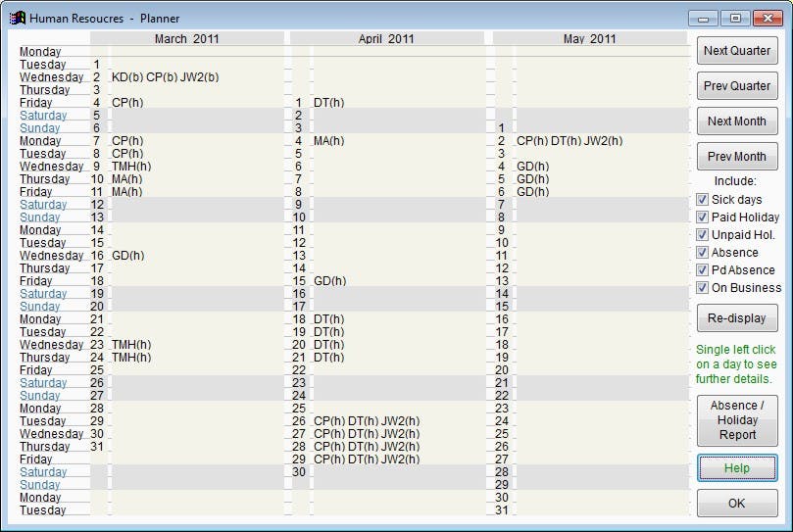Screen dimensions: 793x532
Task: Click May 6 GD(h) entry
Action: [533, 192]
